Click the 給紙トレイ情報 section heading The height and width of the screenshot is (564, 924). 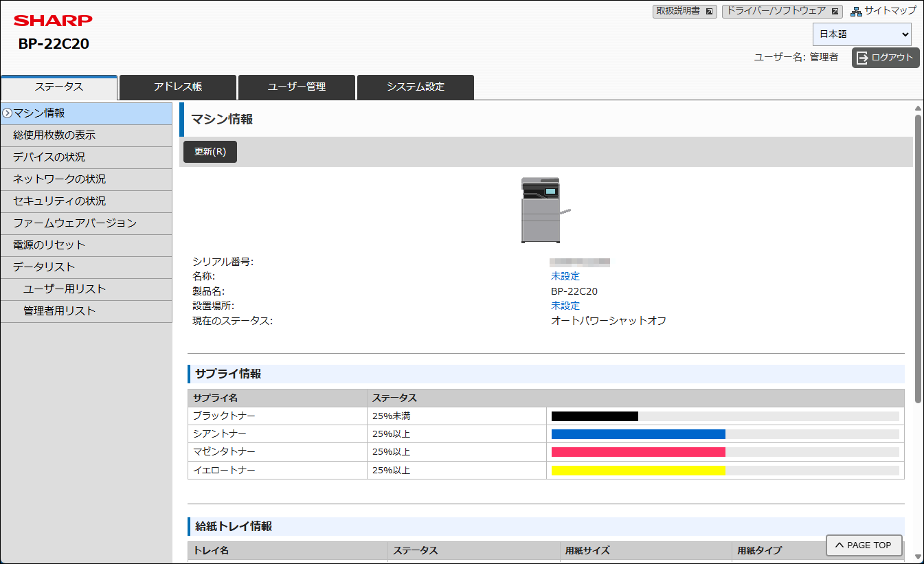(x=234, y=526)
